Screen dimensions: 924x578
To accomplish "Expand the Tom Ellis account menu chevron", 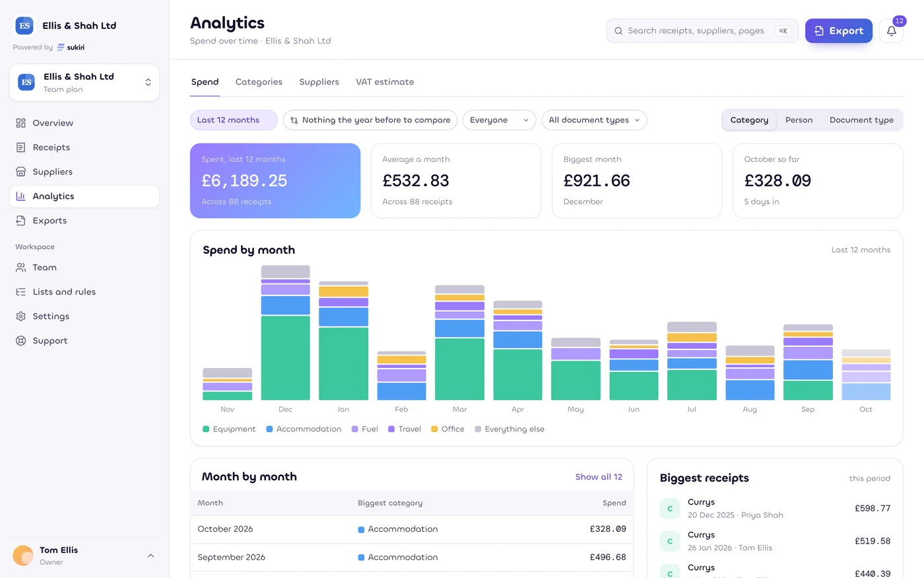I will point(150,556).
